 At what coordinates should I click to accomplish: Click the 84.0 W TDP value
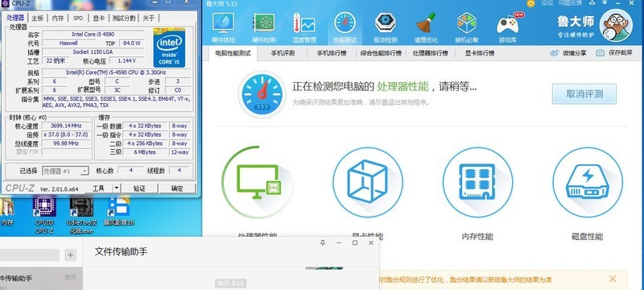132,43
